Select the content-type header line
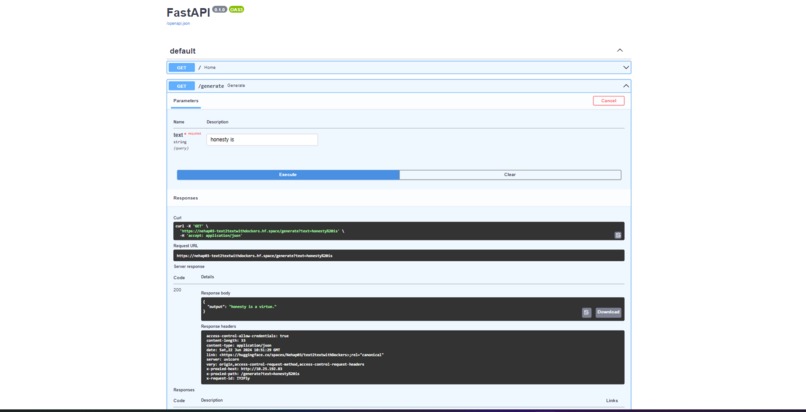 pos(239,346)
